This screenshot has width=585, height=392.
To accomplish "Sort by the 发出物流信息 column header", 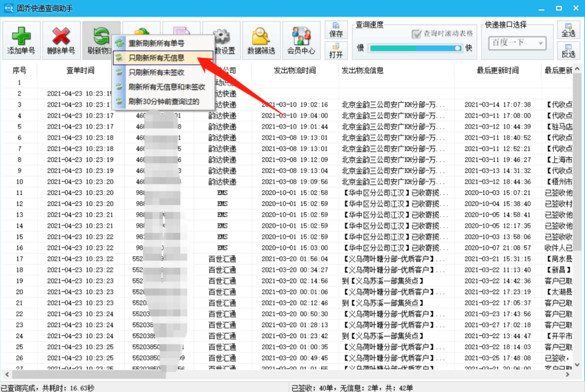I will [396, 70].
